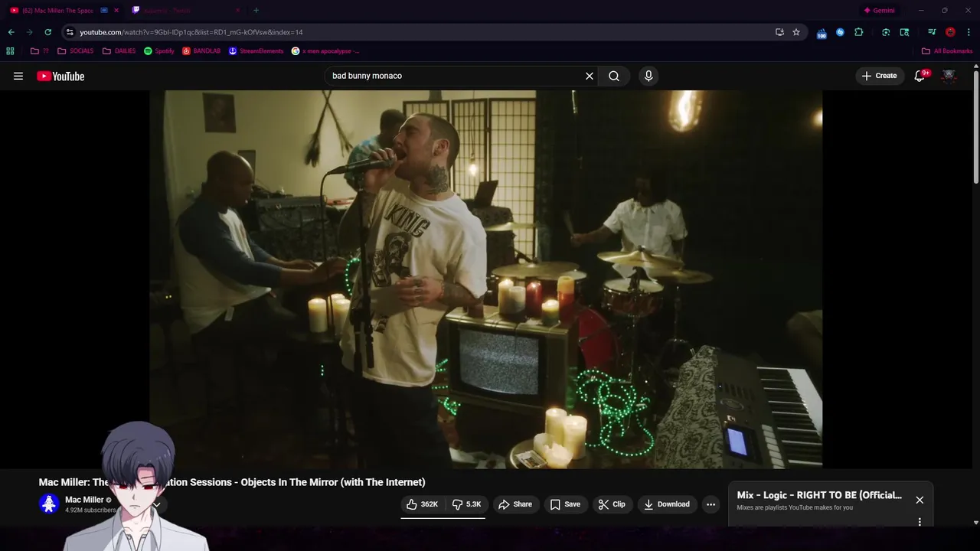
Task: Click the tab search extension icon
Action: click(904, 32)
